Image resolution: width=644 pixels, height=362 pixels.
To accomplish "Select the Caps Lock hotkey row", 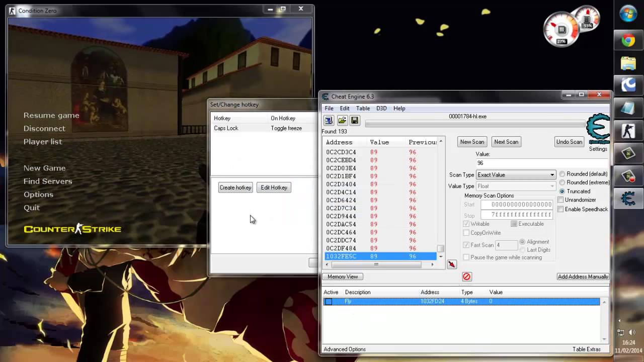I will coord(264,128).
